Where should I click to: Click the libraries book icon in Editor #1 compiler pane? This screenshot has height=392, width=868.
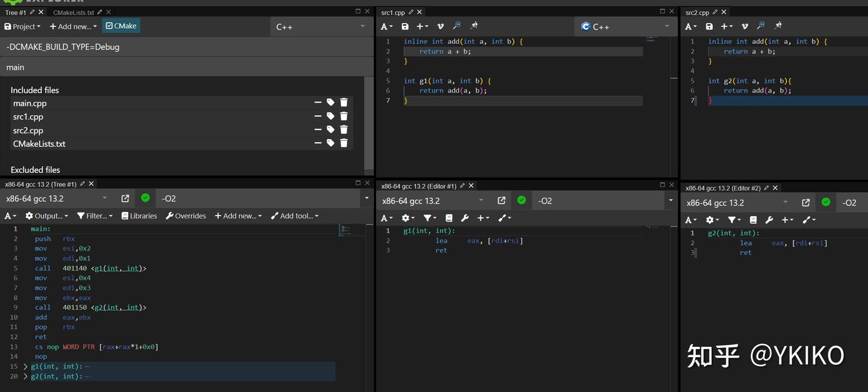(x=449, y=218)
